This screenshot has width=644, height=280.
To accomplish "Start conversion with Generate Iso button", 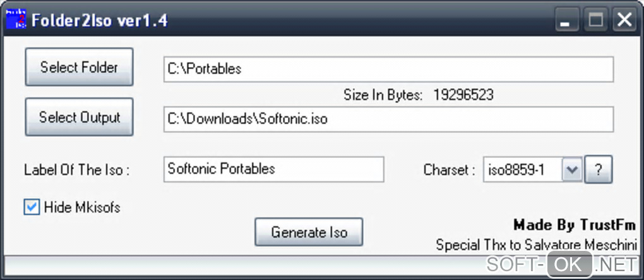I will pyautogui.click(x=309, y=232).
